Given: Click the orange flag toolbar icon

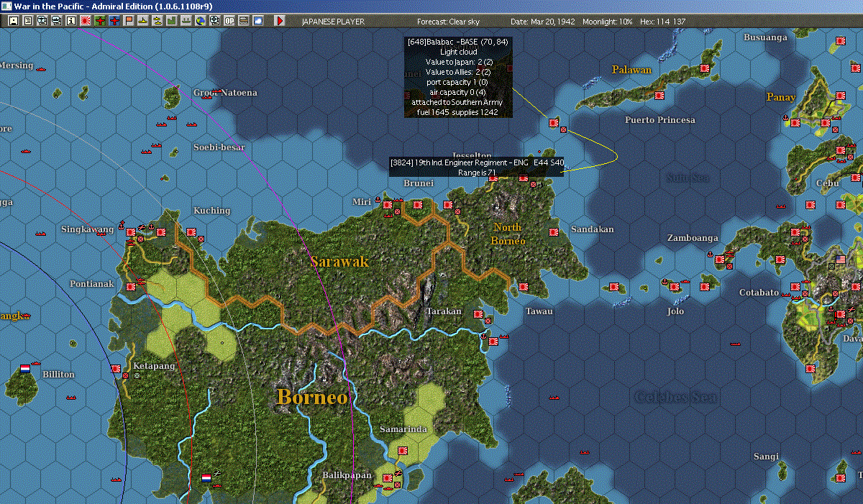Looking at the screenshot, I should click(128, 21).
